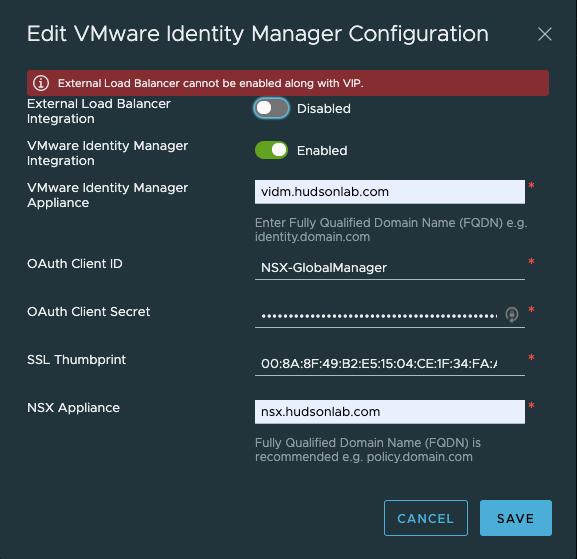Disable VMware Identity Manager Integration toggle
The width and height of the screenshot is (577, 559).
tap(271, 150)
